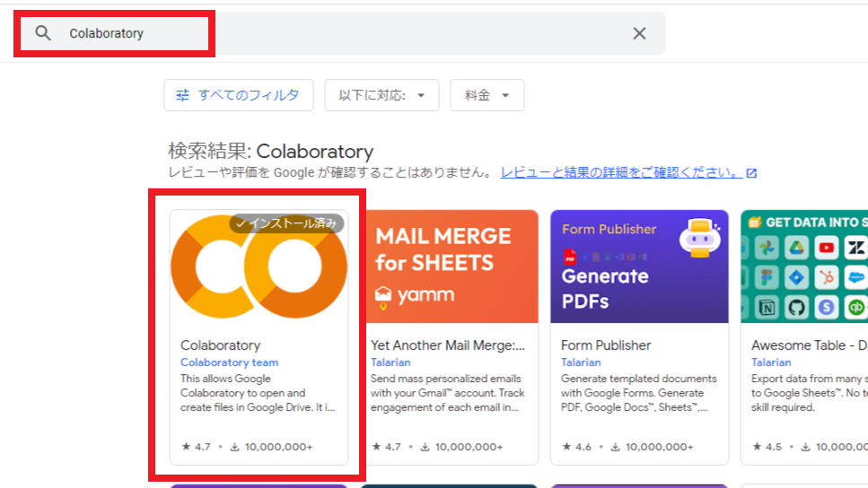Click the Form Publisher Generate PDFs banner
This screenshot has width=868, height=488.
point(639,266)
